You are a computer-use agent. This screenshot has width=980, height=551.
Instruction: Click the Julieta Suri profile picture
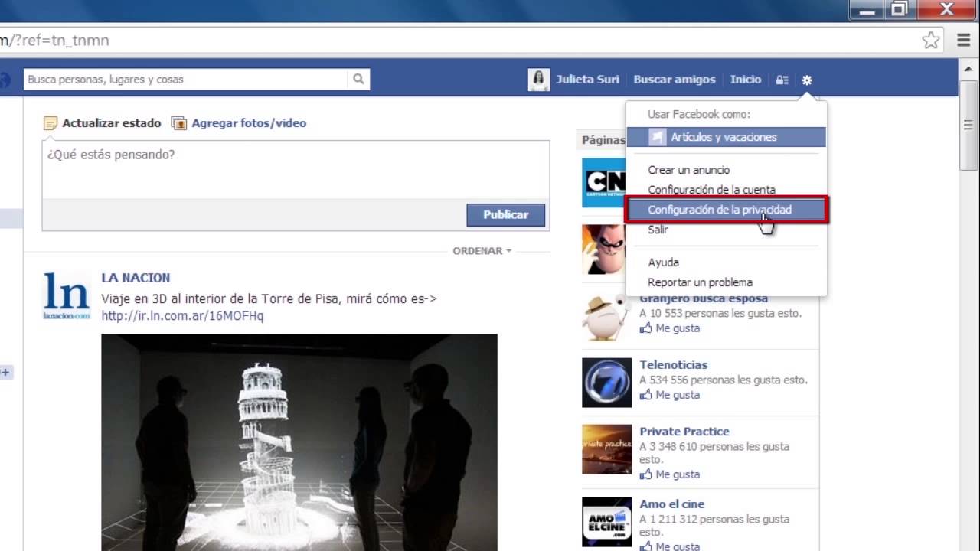(x=539, y=80)
